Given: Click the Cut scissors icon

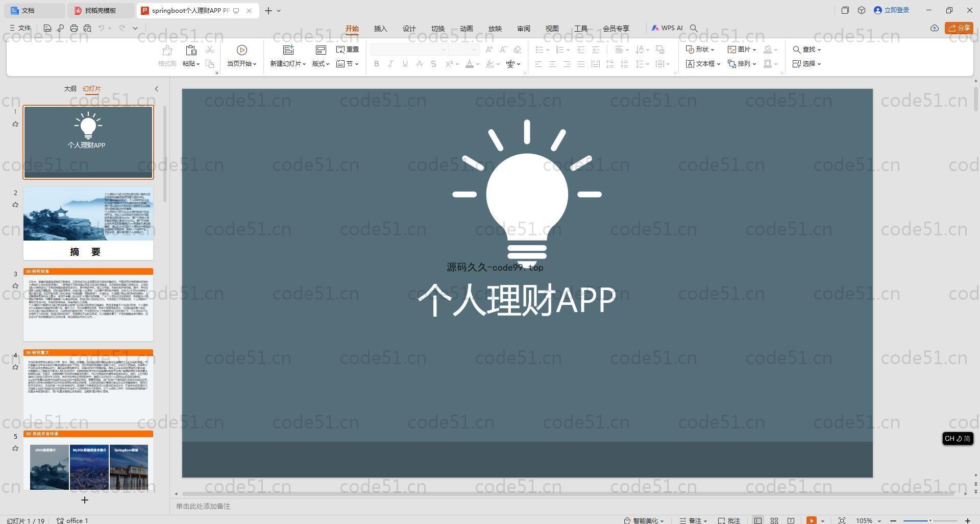Looking at the screenshot, I should click(x=210, y=50).
